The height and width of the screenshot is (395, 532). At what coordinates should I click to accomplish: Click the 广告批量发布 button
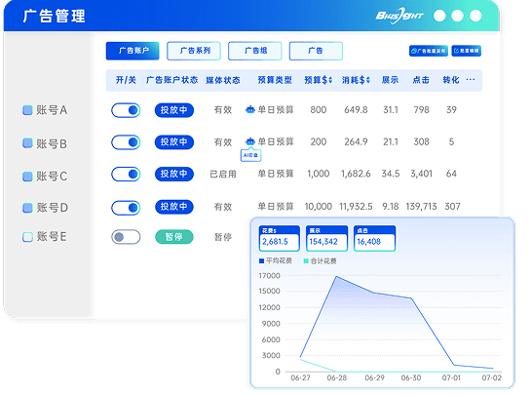(x=429, y=51)
